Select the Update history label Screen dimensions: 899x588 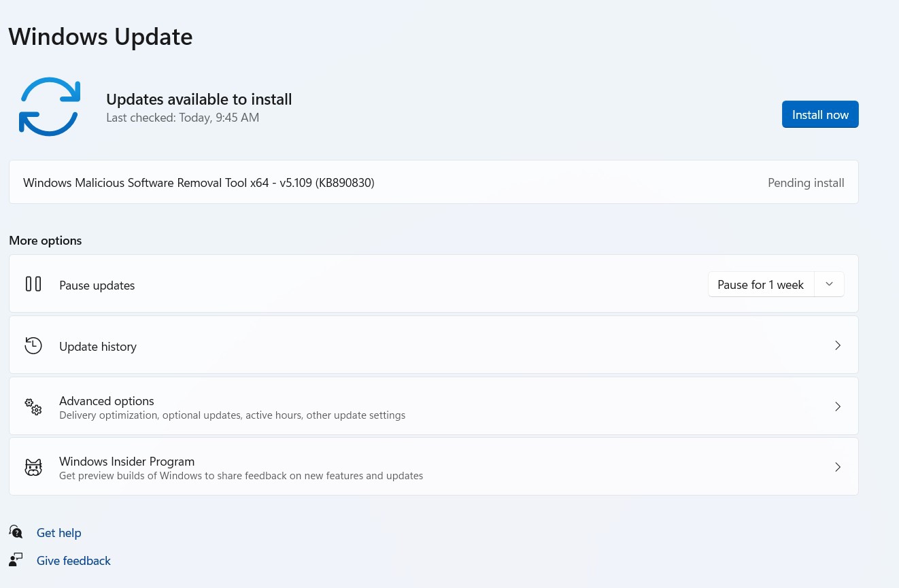[98, 347]
